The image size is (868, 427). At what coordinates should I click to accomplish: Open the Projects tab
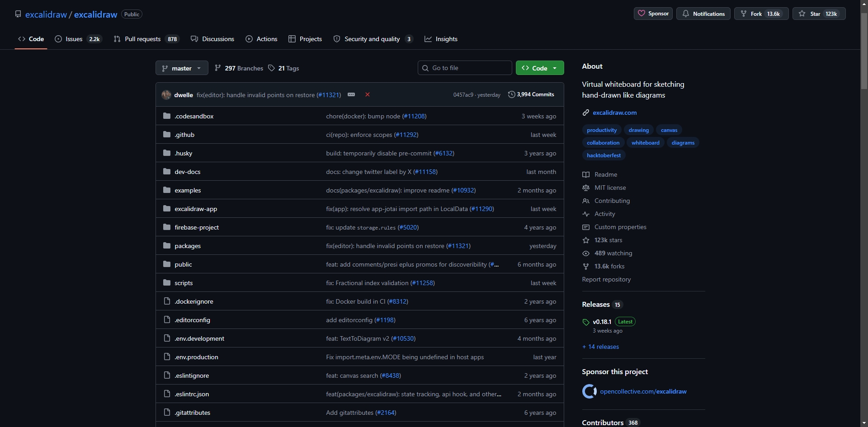point(305,39)
